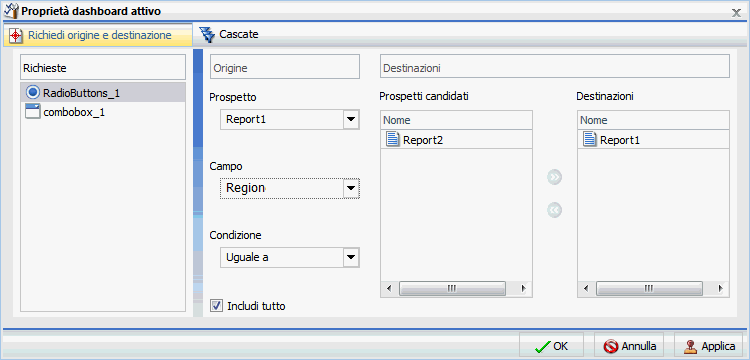Image resolution: width=750 pixels, height=360 pixels.
Task: Click the RadioButtons_1 radio icon
Action: coord(33,92)
